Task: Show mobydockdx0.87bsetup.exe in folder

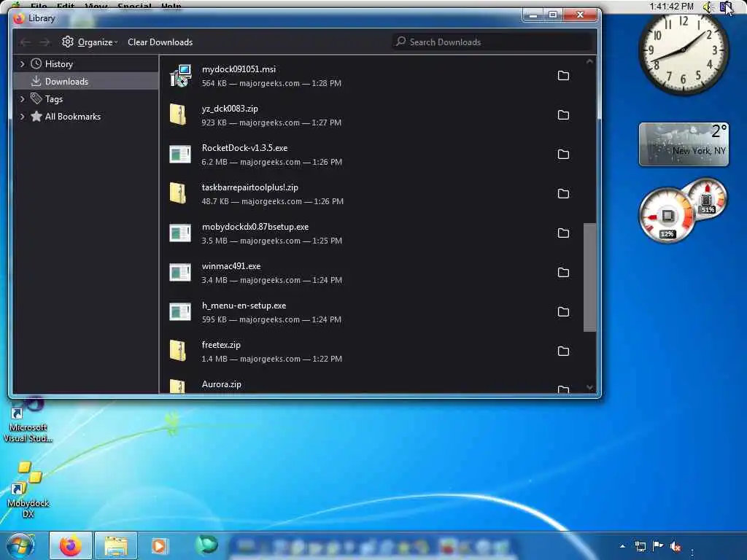Action: 563,233
